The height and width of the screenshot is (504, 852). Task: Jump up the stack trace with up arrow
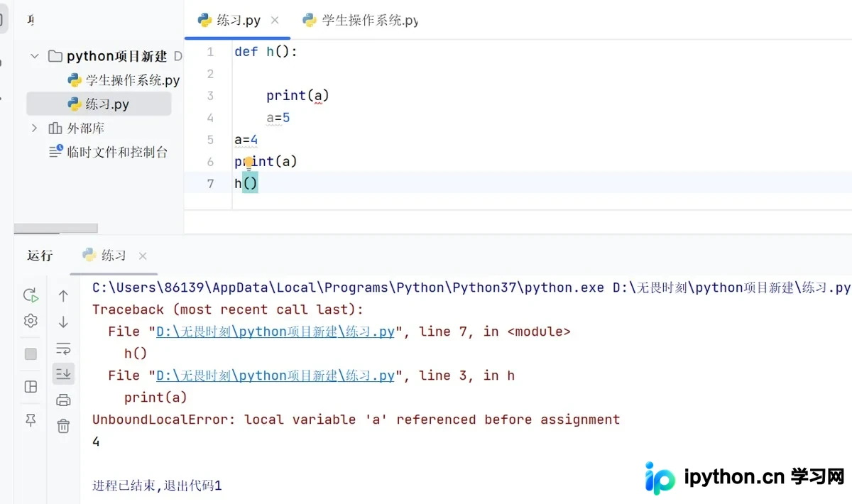pos(63,296)
